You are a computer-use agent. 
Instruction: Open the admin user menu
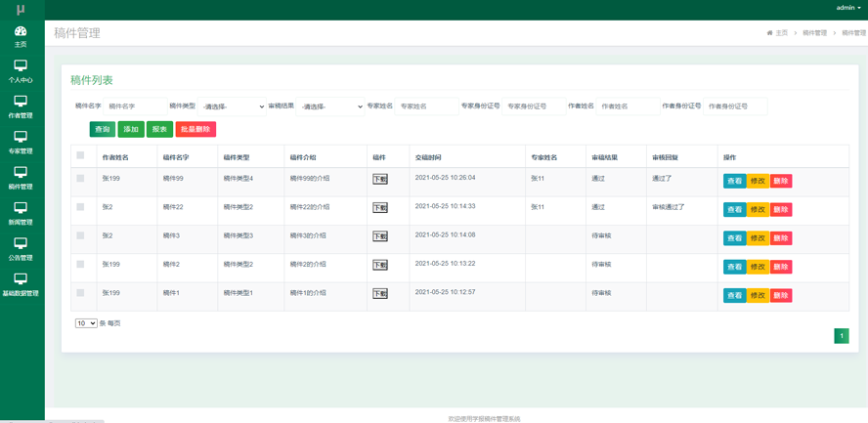click(847, 8)
